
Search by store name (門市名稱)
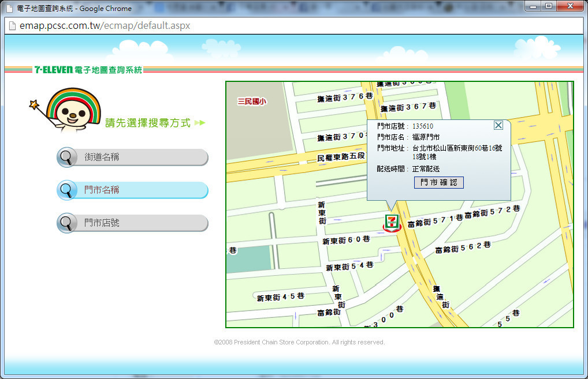pos(132,190)
